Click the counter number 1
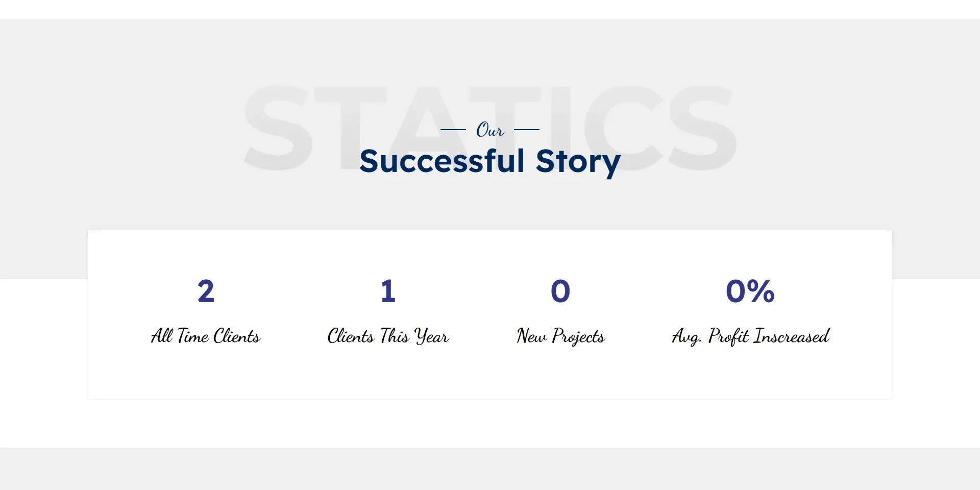980x490 pixels. click(x=388, y=291)
